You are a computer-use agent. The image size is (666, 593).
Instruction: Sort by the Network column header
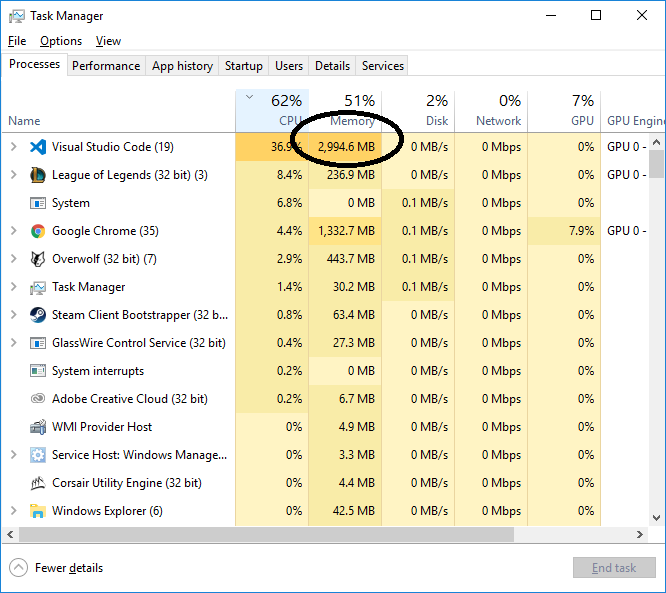(491, 111)
